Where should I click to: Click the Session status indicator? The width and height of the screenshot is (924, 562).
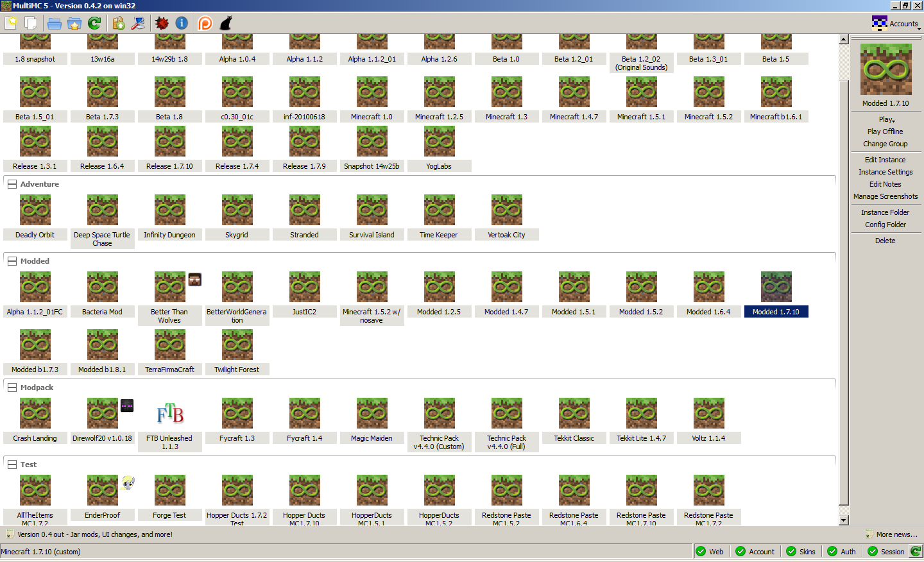click(x=886, y=552)
